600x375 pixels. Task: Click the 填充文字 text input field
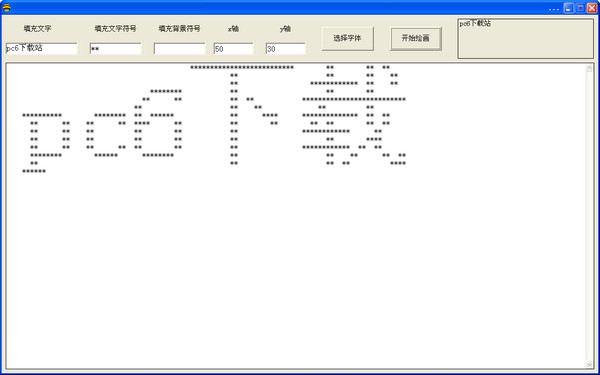point(42,49)
